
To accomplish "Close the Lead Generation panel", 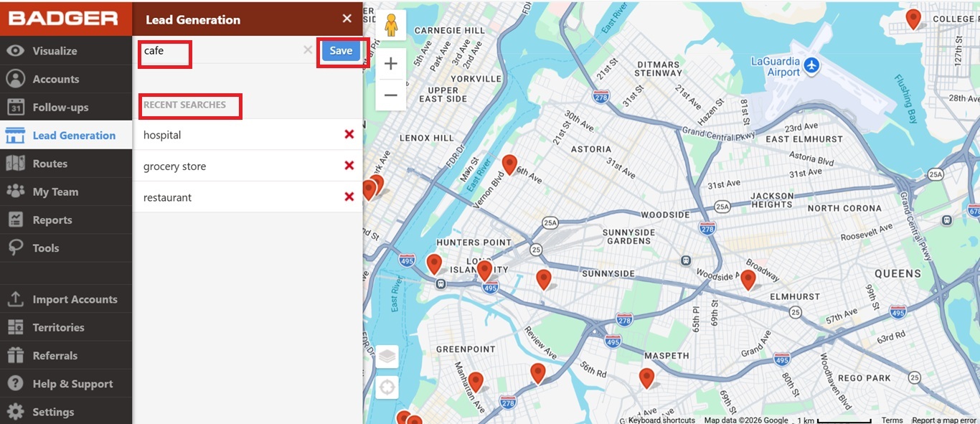I will point(347,19).
